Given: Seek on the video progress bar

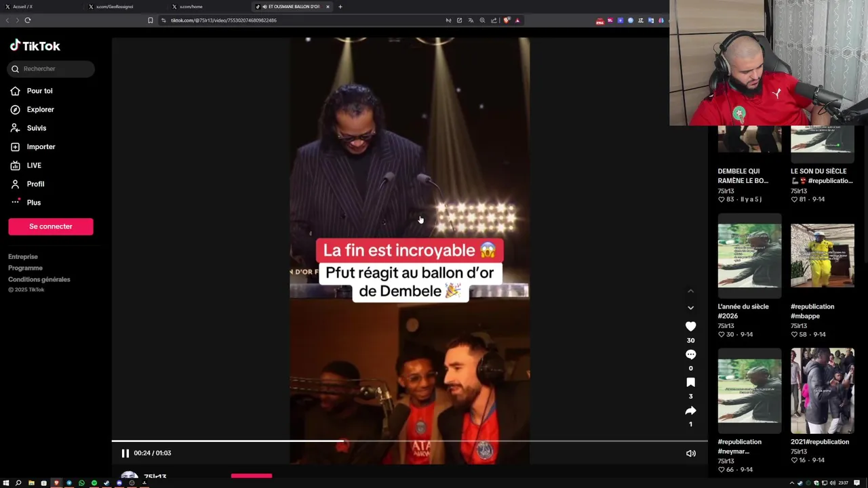Looking at the screenshot, I should pos(410,441).
